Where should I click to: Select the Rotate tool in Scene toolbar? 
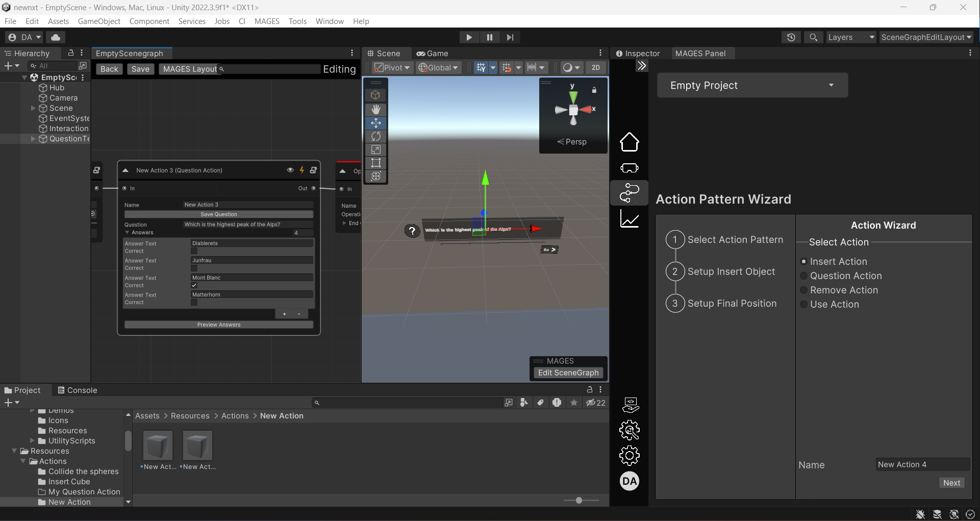click(x=376, y=136)
